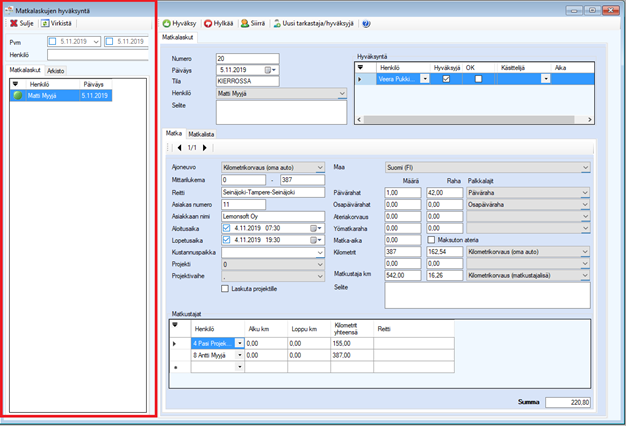Click the Päivärahat Raha 42,00 field
The width and height of the screenshot is (626, 426).
pos(445,193)
